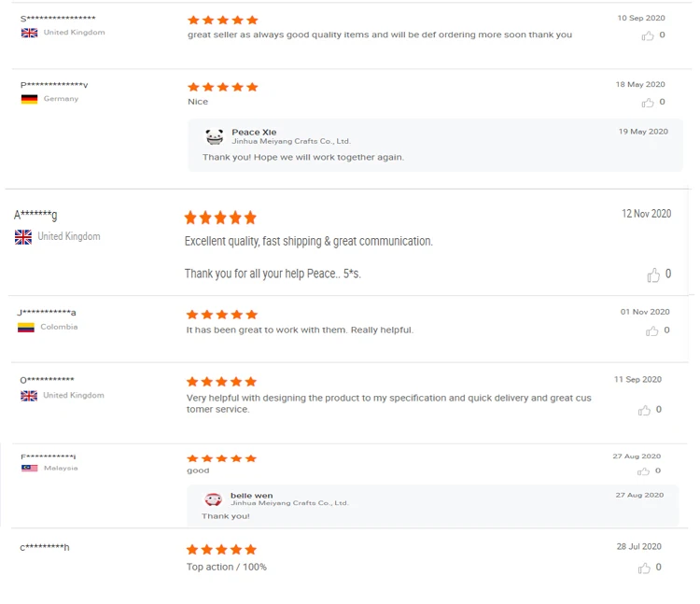This screenshot has width=700, height=604.
Task: Click the star rating on 'Nice' review
Action: click(222, 87)
